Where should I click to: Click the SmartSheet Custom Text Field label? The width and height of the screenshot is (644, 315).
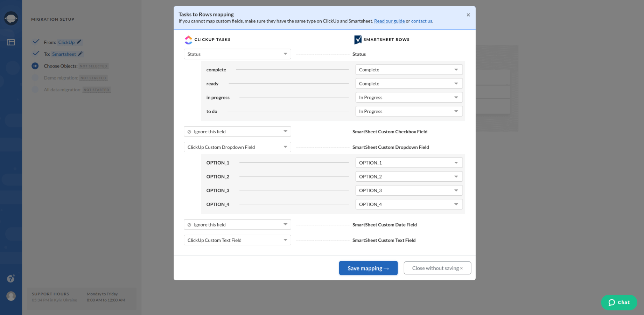point(384,240)
